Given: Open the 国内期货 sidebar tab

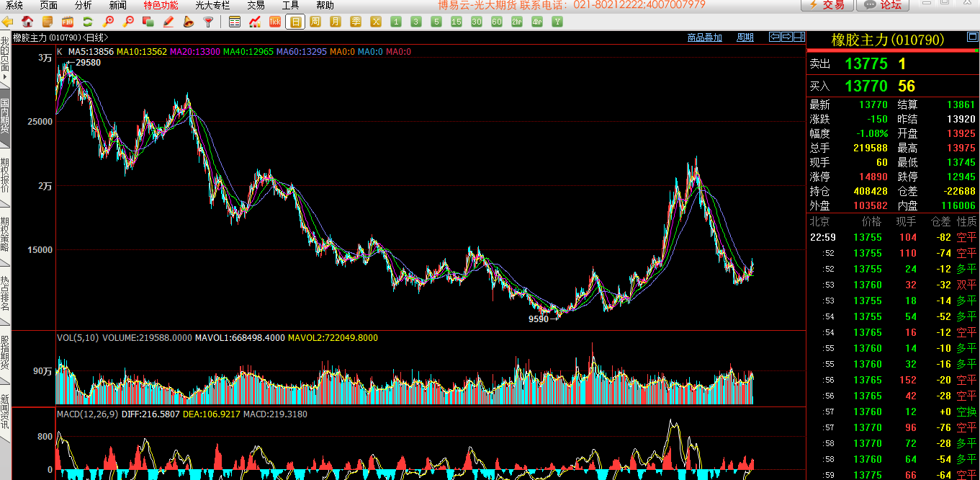Looking at the screenshot, I should coord(5,116).
